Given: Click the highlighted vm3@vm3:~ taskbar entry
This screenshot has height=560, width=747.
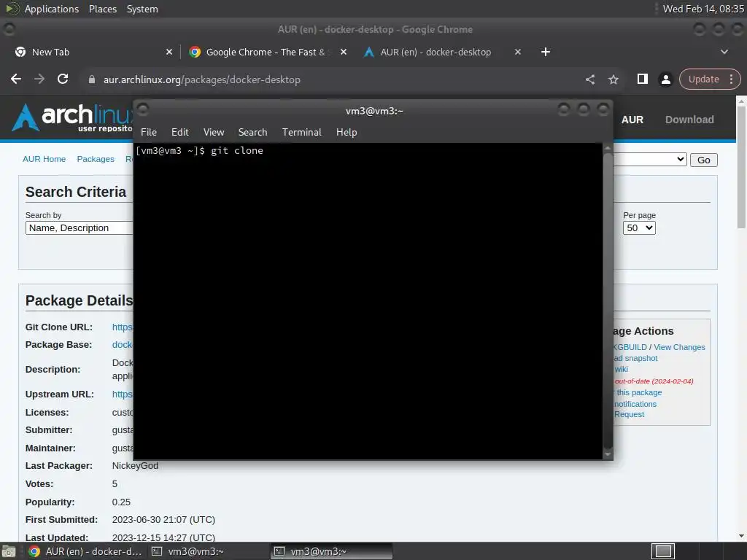Looking at the screenshot, I should point(332,551).
